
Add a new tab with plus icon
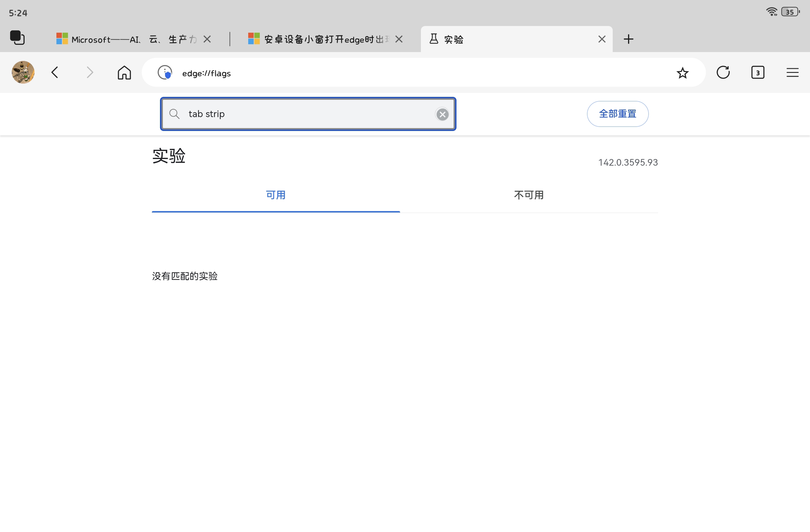point(628,39)
